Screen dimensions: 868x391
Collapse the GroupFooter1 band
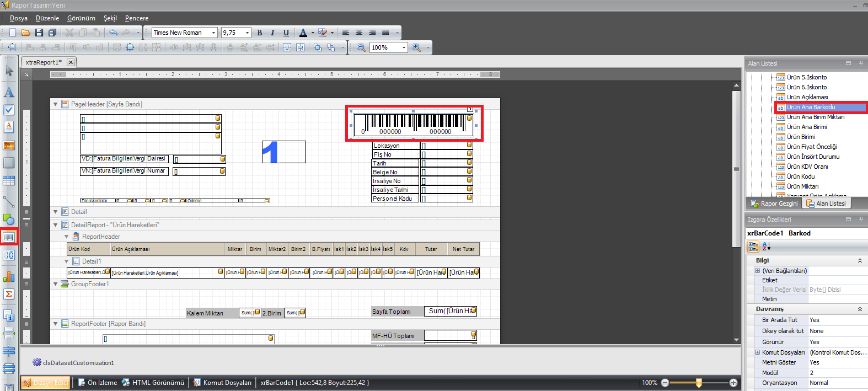click(x=55, y=284)
